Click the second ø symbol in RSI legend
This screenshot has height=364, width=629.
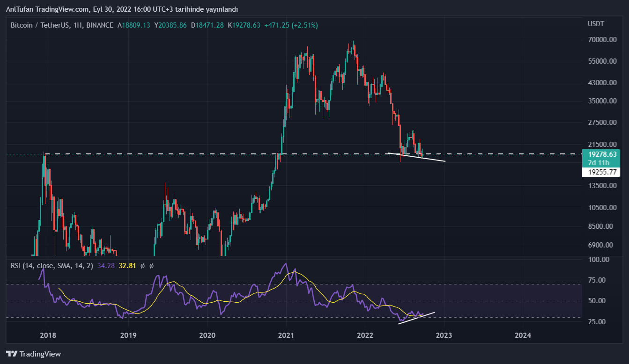click(x=151, y=266)
